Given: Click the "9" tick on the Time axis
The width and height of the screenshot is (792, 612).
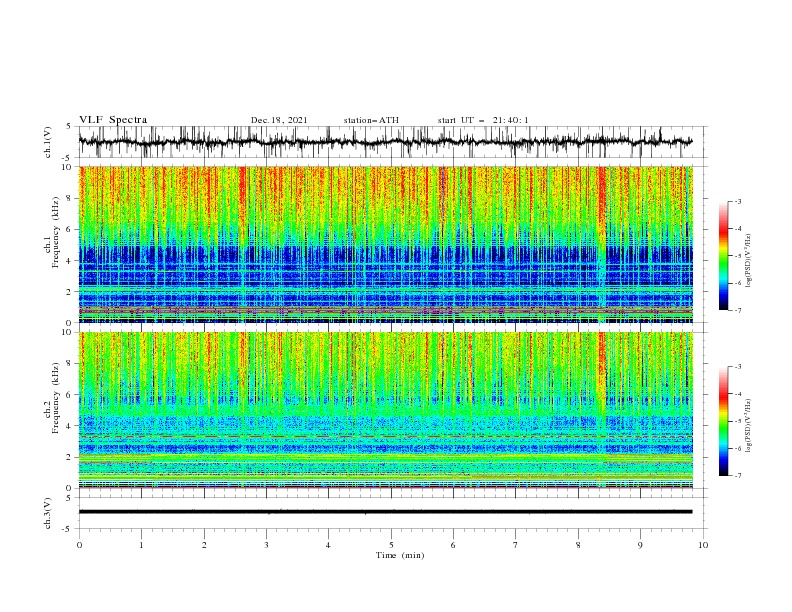Looking at the screenshot, I should point(641,545).
